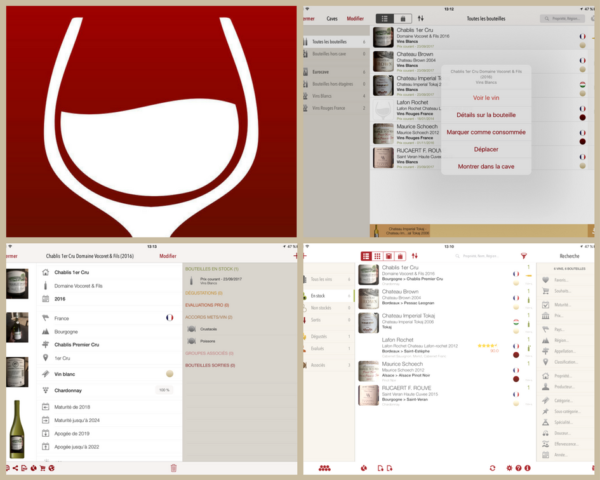
Task: Click the French flag in detail view
Action: 170,318
